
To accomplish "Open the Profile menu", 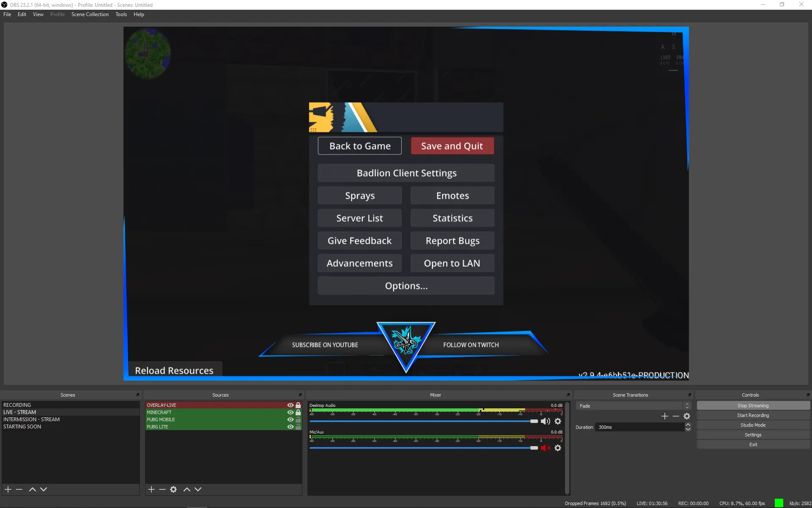I will click(x=58, y=14).
